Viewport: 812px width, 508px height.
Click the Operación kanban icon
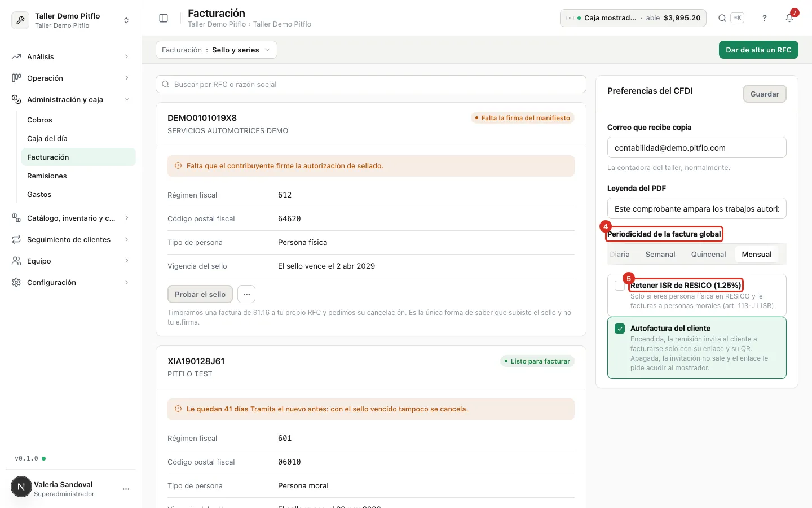[16, 78]
